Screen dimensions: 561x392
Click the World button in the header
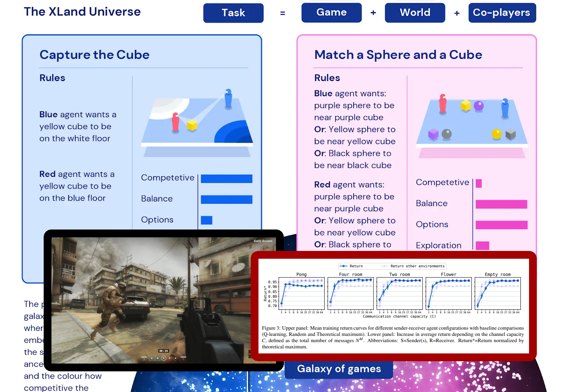pyautogui.click(x=415, y=12)
